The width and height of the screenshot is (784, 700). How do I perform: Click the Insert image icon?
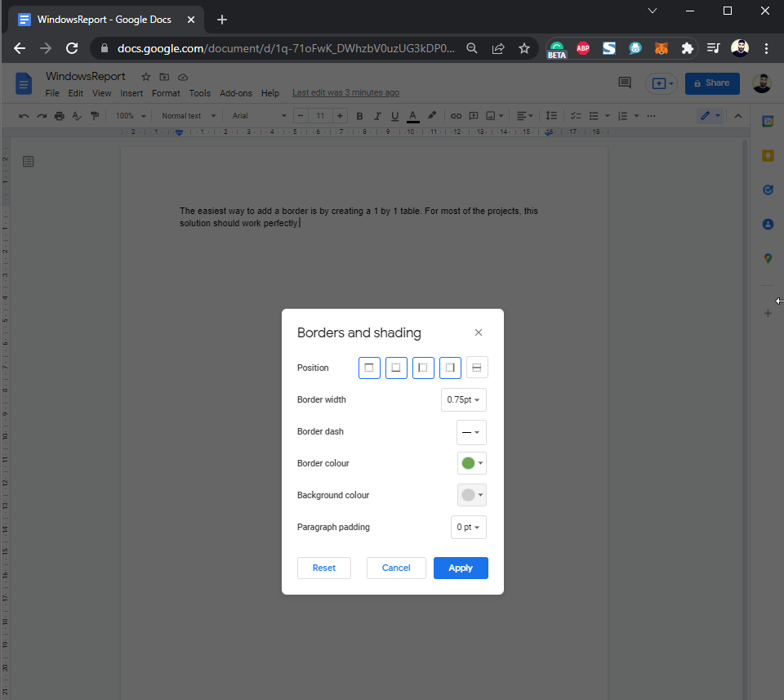[491, 116]
